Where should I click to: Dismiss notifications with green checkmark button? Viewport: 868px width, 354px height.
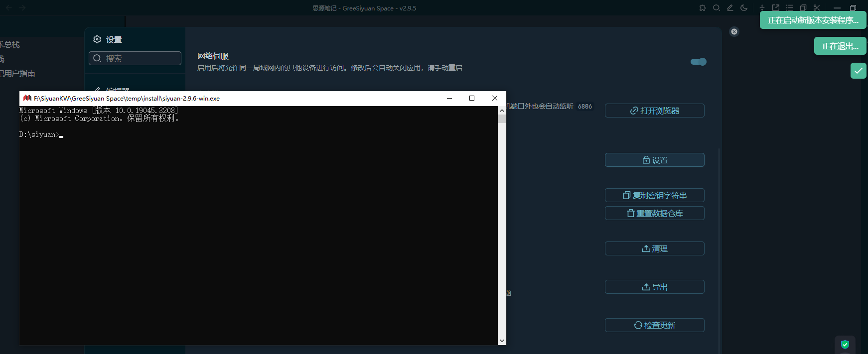(x=859, y=71)
